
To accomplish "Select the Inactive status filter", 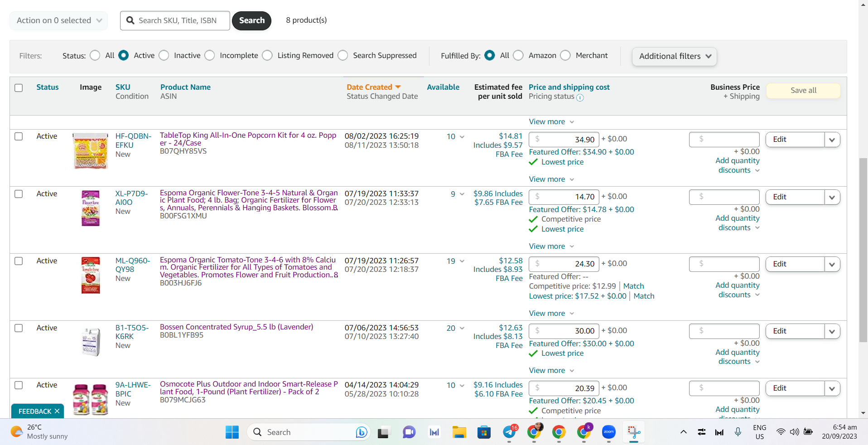I will [x=164, y=55].
